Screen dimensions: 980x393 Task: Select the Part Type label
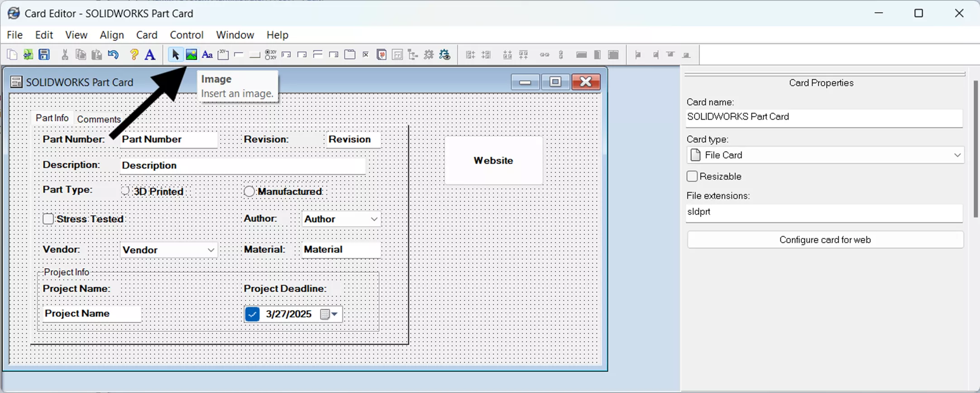tap(67, 189)
